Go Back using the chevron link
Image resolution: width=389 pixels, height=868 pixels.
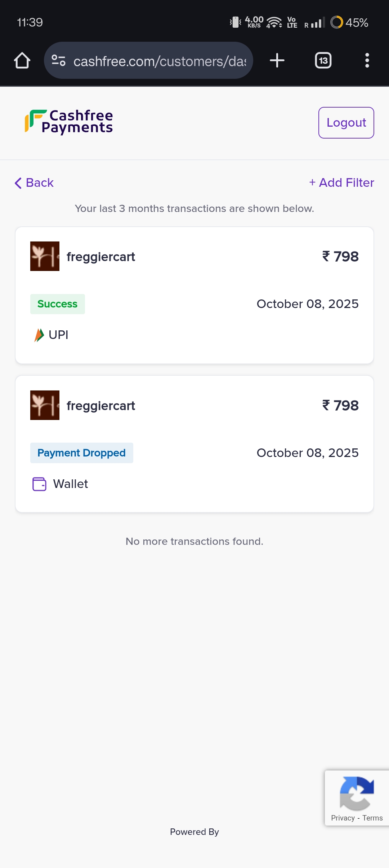(x=34, y=183)
